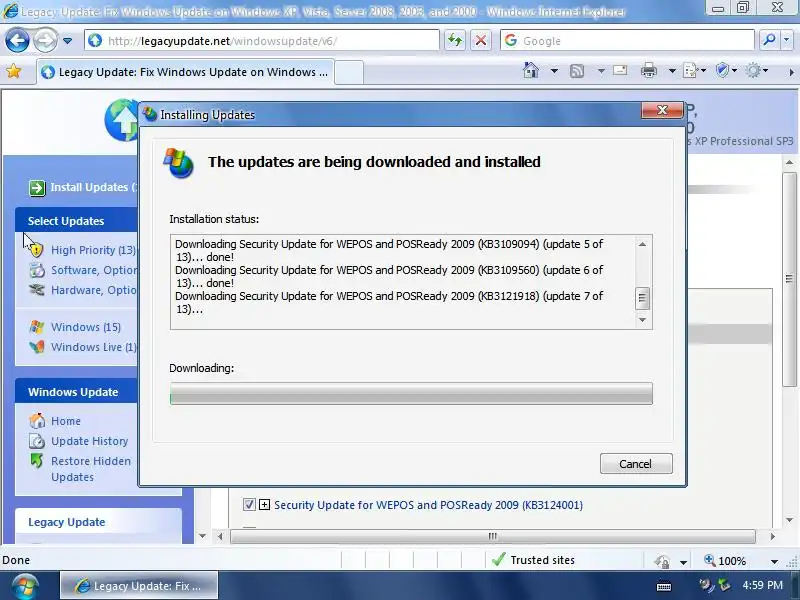Click the Print toolbar icon
This screenshot has height=600, width=800.
648,70
